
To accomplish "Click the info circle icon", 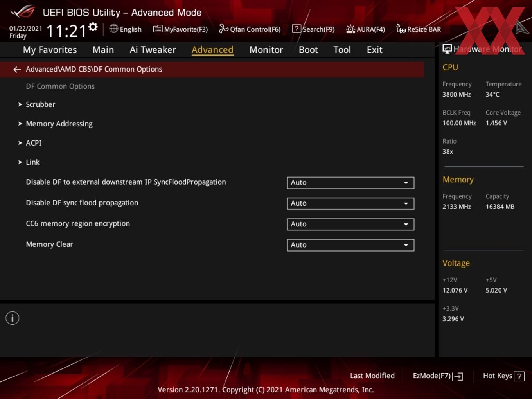I will [x=13, y=318].
